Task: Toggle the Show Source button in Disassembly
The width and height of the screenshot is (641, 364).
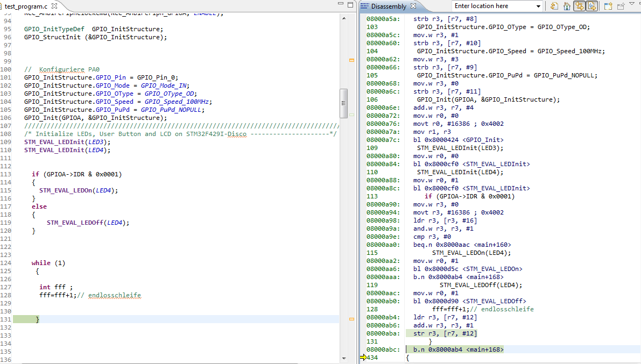Action: [x=591, y=6]
